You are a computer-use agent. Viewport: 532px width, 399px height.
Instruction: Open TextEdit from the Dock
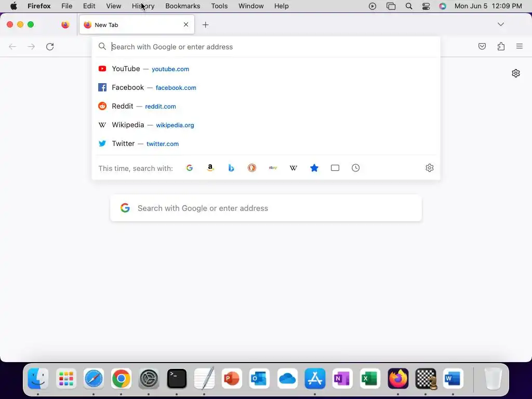coord(204,378)
